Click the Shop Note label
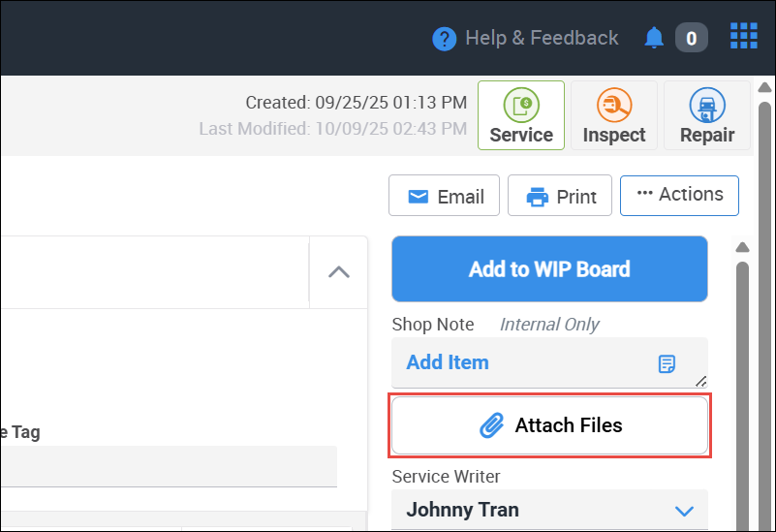Image resolution: width=776 pixels, height=532 pixels. [433, 325]
